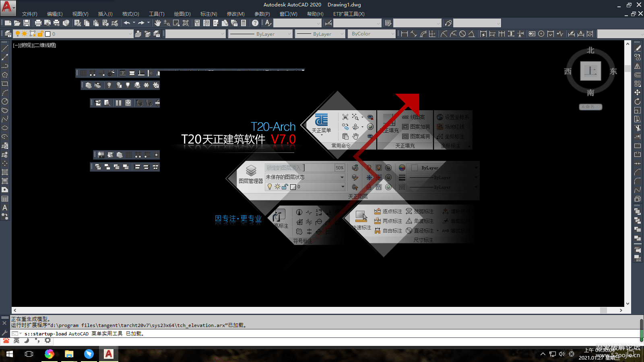The height and width of the screenshot is (362, 644).
Task: Select the Aligned dimension tool
Action: 414,34
